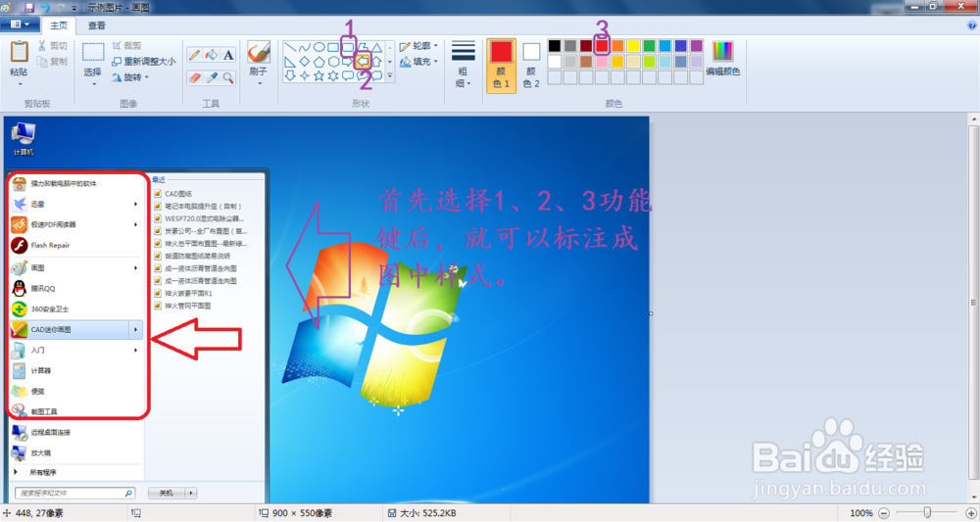The height and width of the screenshot is (522, 980).
Task: Pick the green color swatch
Action: tap(650, 46)
